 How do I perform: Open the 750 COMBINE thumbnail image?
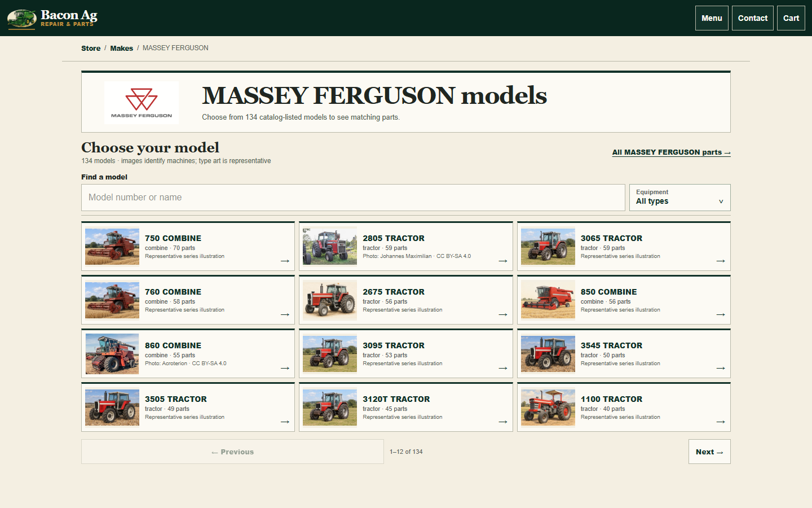pos(112,247)
